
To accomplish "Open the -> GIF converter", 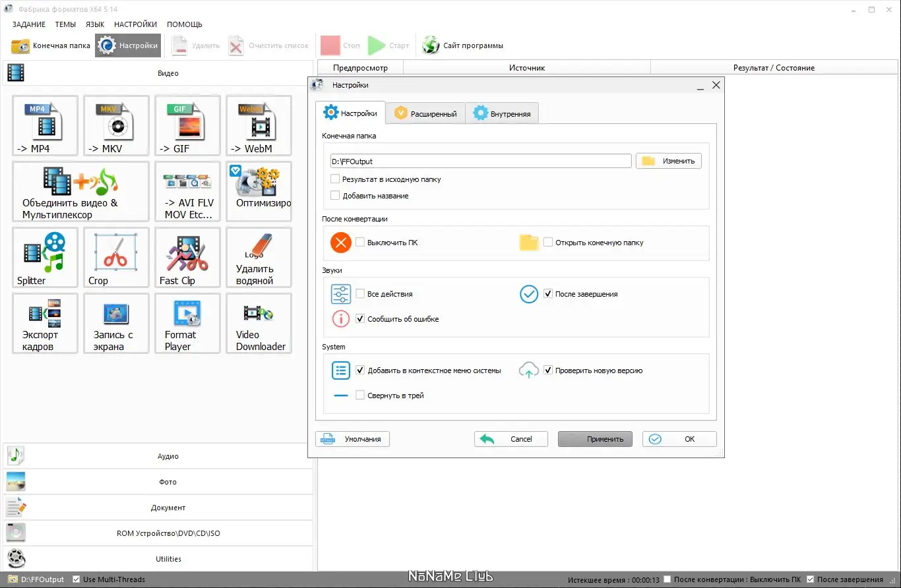I will click(187, 126).
